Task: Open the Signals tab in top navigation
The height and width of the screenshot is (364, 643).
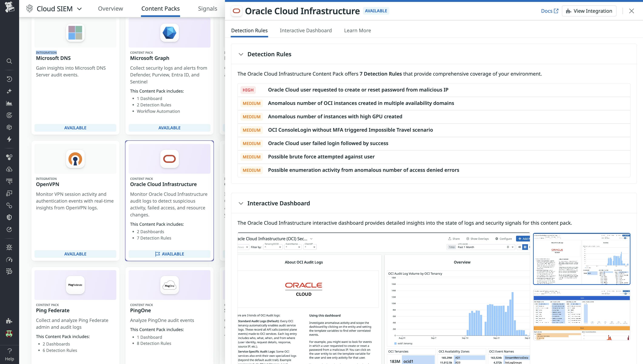Action: 208,8
